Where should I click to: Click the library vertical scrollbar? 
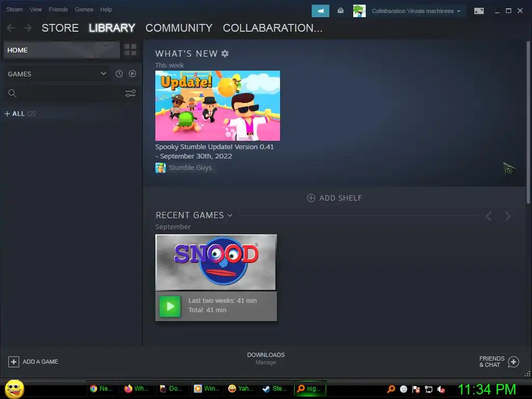[528, 122]
